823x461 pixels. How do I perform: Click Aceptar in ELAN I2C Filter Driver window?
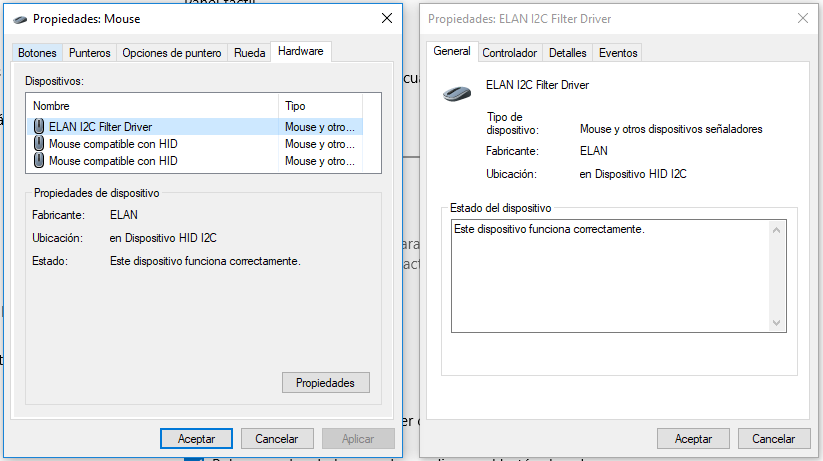693,438
